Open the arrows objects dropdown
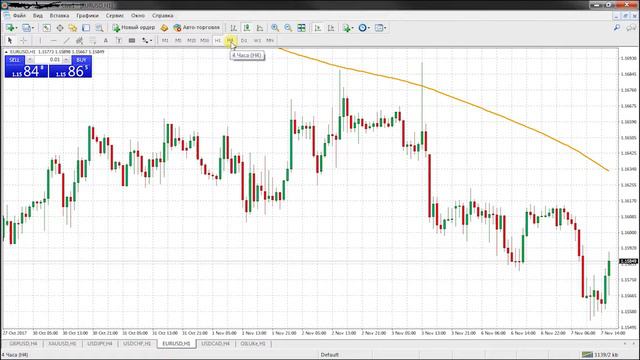Image resolution: width=640 pixels, height=360 pixels. 147,40
